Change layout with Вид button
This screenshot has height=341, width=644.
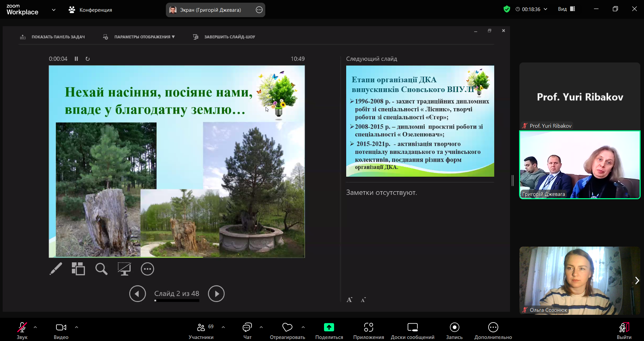click(x=567, y=9)
